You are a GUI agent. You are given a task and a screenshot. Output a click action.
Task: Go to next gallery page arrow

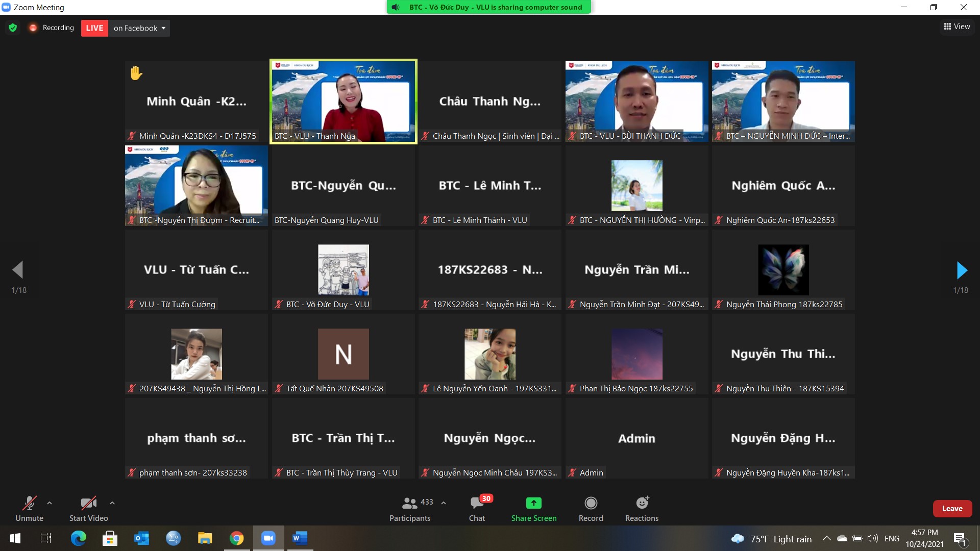962,270
